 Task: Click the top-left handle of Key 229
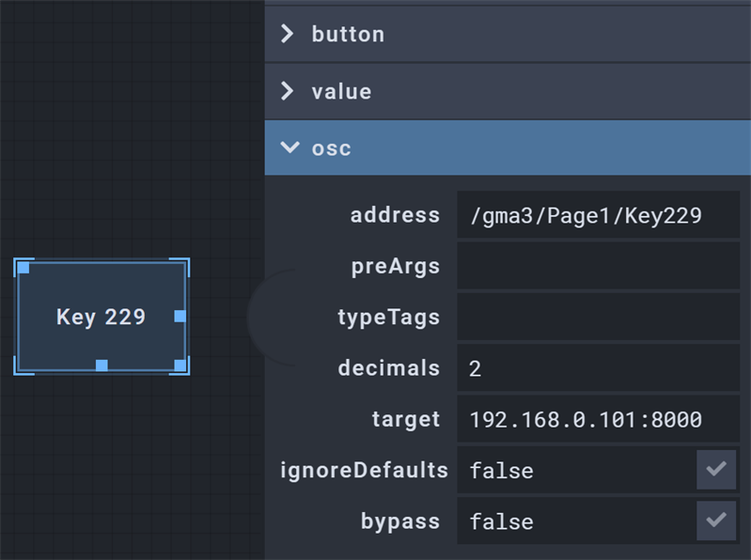[23, 268]
